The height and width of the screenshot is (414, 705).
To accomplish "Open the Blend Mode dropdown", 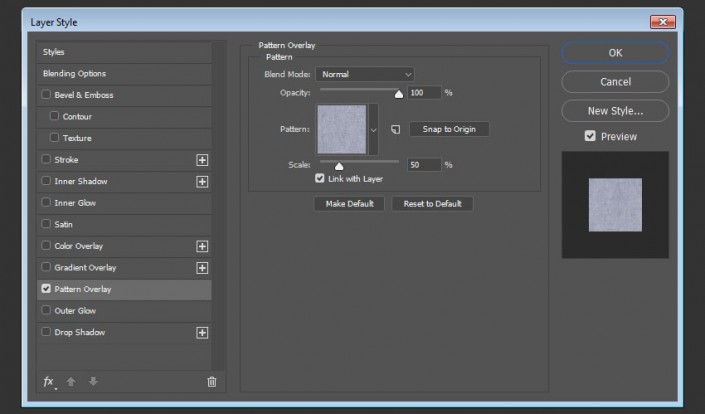I will click(x=365, y=74).
